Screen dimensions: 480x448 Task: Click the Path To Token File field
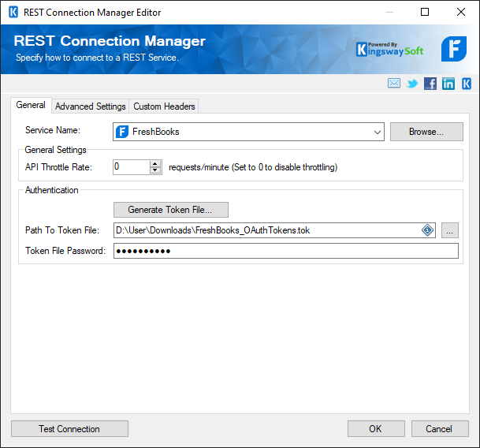(x=274, y=230)
